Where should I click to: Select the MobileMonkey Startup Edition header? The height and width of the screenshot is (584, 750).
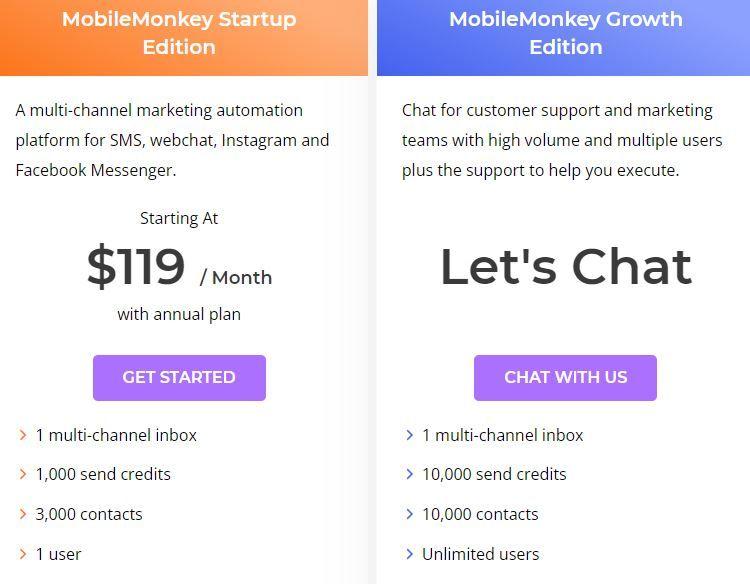[x=179, y=33]
